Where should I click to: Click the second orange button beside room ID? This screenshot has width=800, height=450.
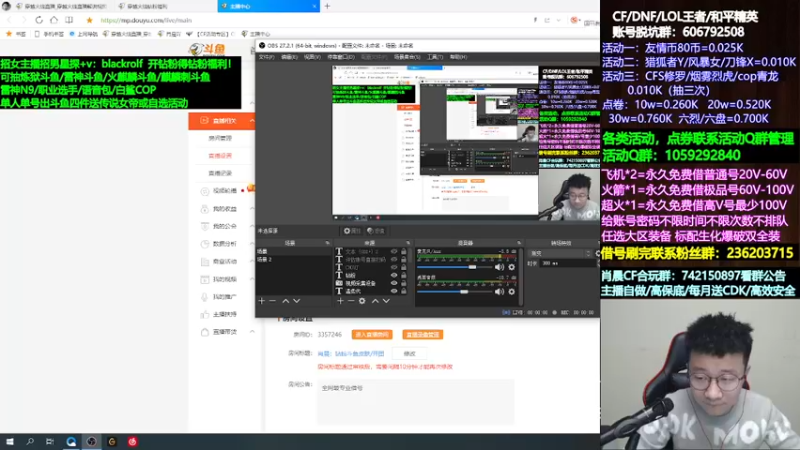(422, 335)
